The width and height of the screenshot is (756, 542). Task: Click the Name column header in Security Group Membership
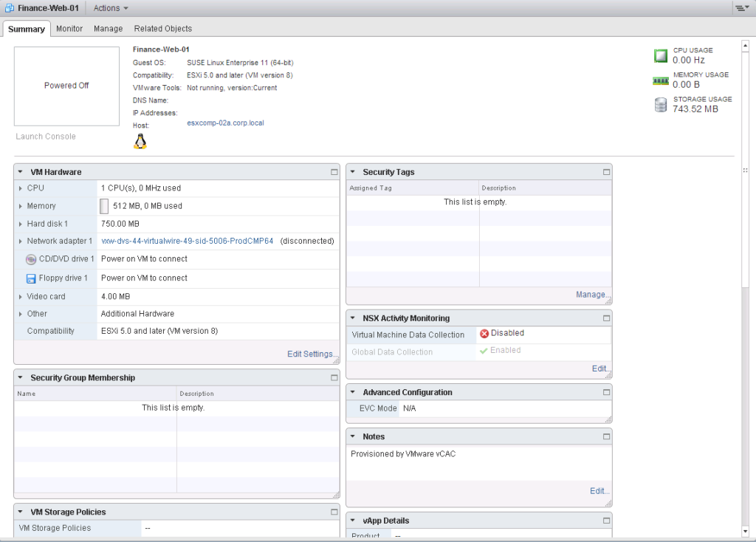95,394
